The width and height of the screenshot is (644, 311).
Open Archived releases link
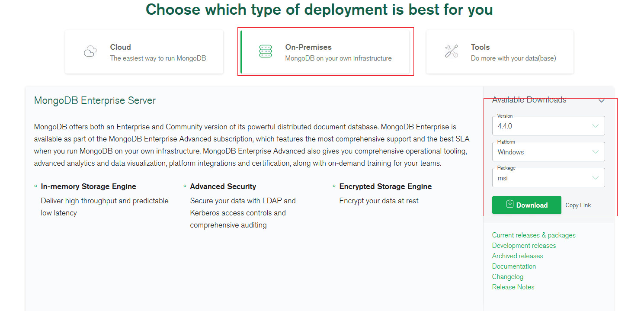pos(517,256)
